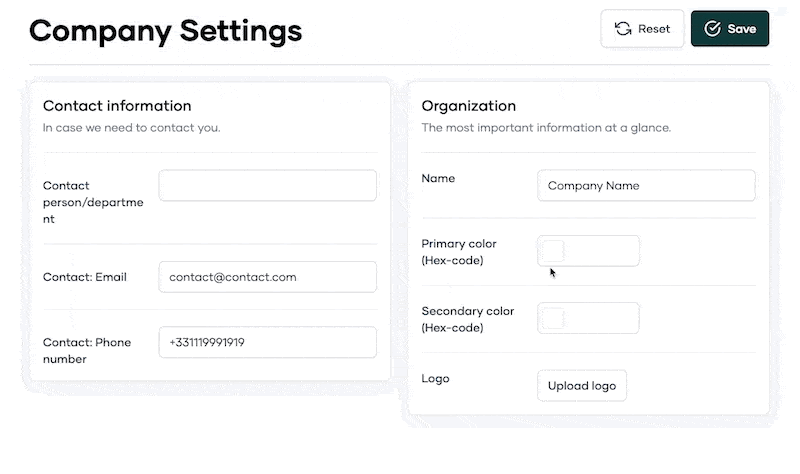
Task: Select the Contact Email input field
Action: 267,277
